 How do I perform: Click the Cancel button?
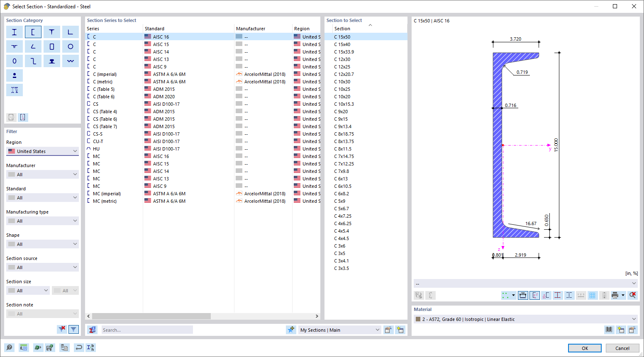622,348
